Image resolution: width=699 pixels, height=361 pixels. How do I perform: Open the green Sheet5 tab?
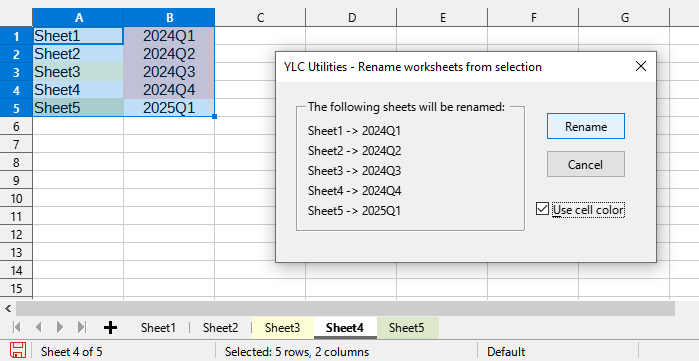pos(407,328)
